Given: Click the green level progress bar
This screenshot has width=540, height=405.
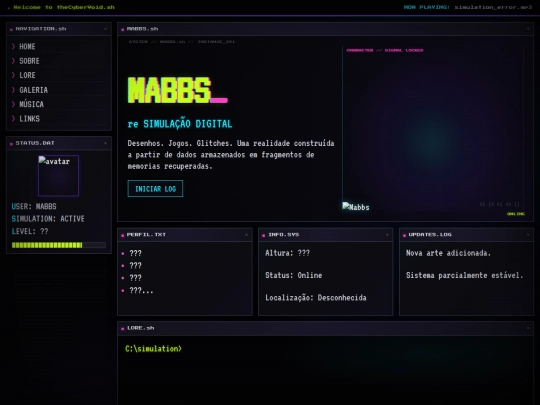Looking at the screenshot, I should 59,245.
